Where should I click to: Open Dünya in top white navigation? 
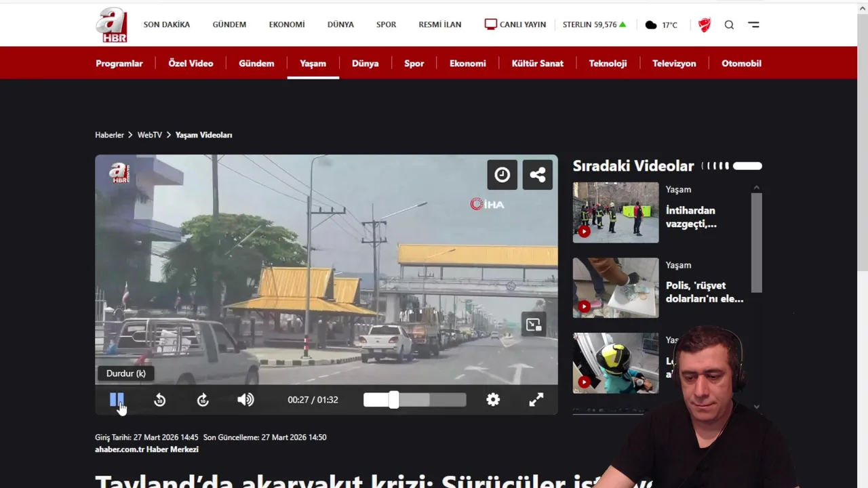(x=340, y=24)
